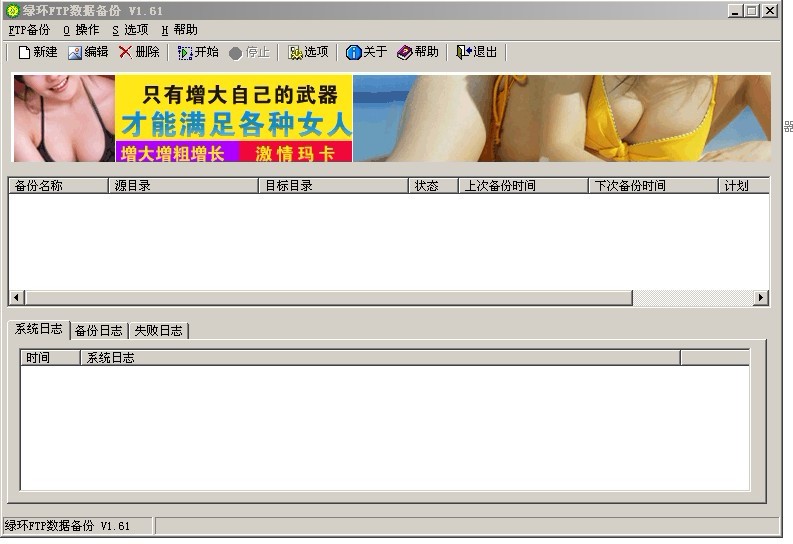793x544 pixels.
Task: Click the 源目录 column header
Action: (183, 186)
